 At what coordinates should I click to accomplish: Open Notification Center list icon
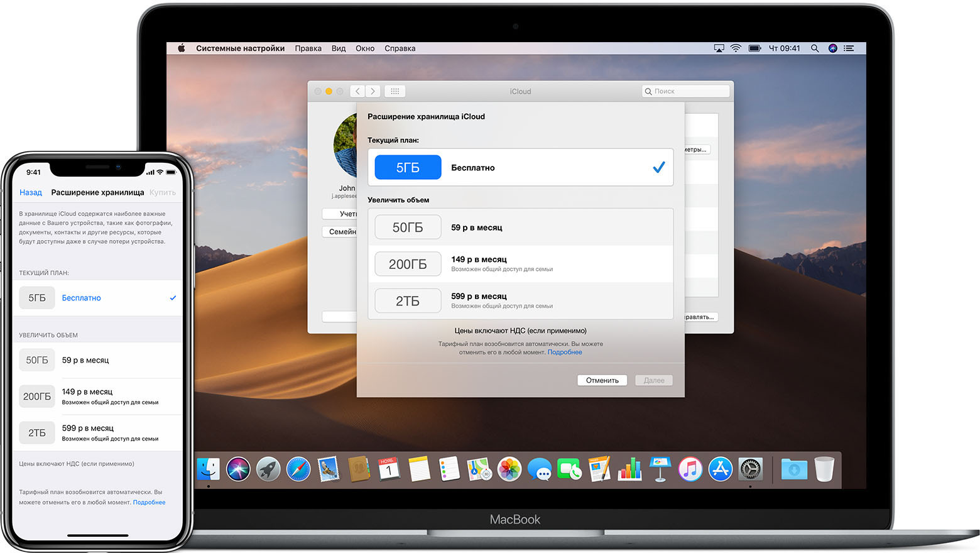tap(849, 48)
